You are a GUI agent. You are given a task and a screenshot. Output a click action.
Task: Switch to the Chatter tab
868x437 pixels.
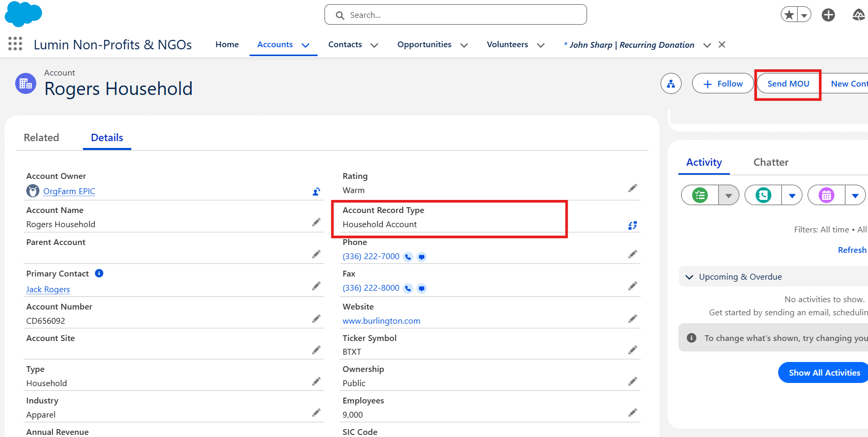[771, 162]
